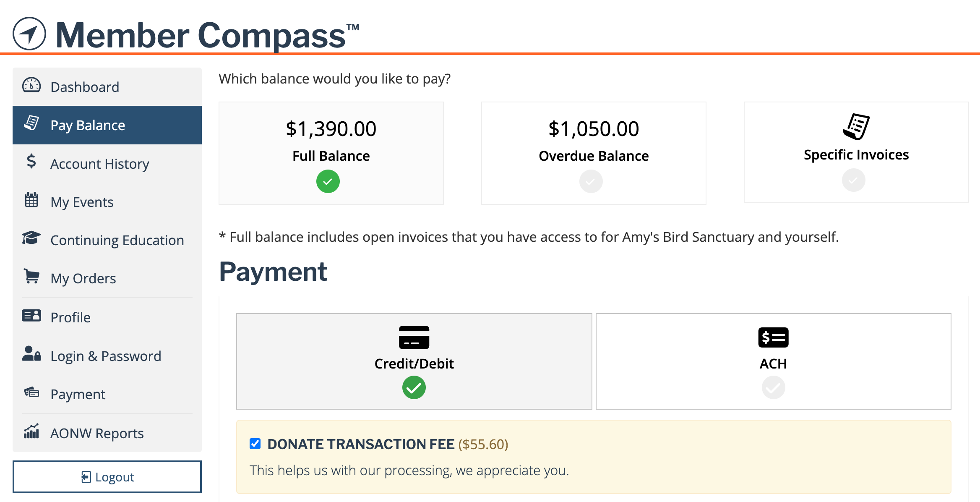Click the Specific Invoices receipt icon
Image resolution: width=980 pixels, height=502 pixels.
pos(856,126)
